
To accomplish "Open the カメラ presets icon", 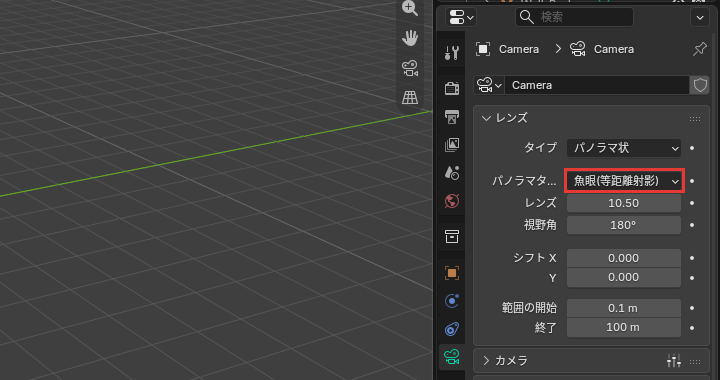I will (674, 361).
